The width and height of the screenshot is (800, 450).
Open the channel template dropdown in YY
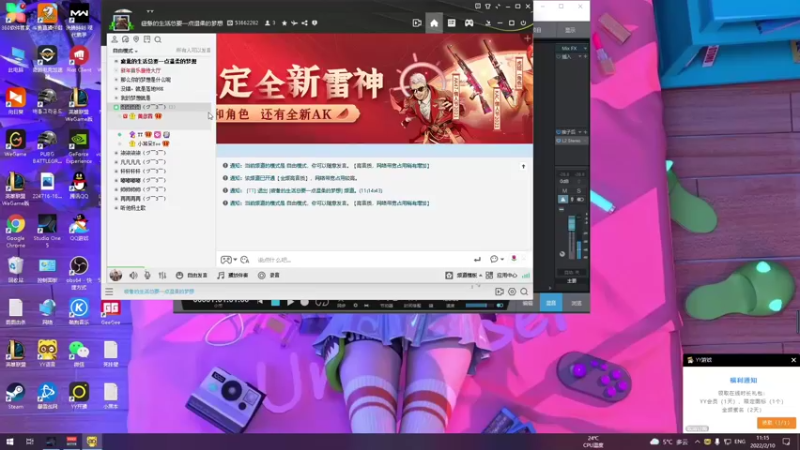tap(463, 275)
